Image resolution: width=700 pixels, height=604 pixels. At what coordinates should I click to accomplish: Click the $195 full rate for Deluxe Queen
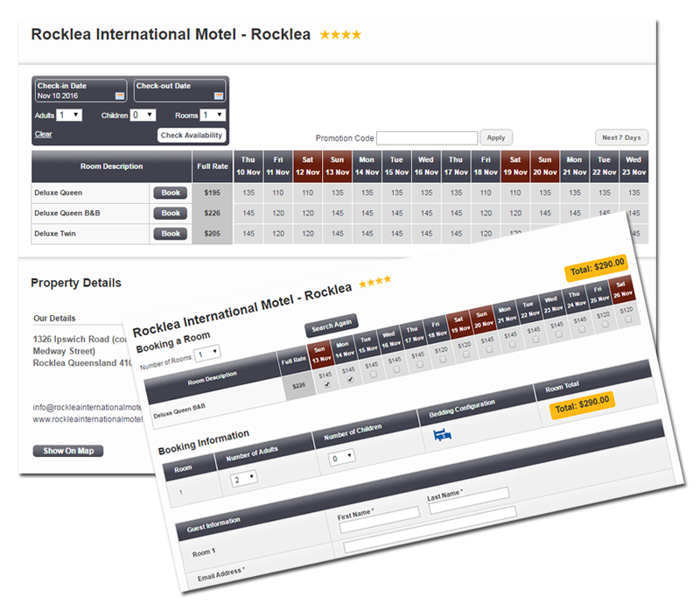click(213, 193)
